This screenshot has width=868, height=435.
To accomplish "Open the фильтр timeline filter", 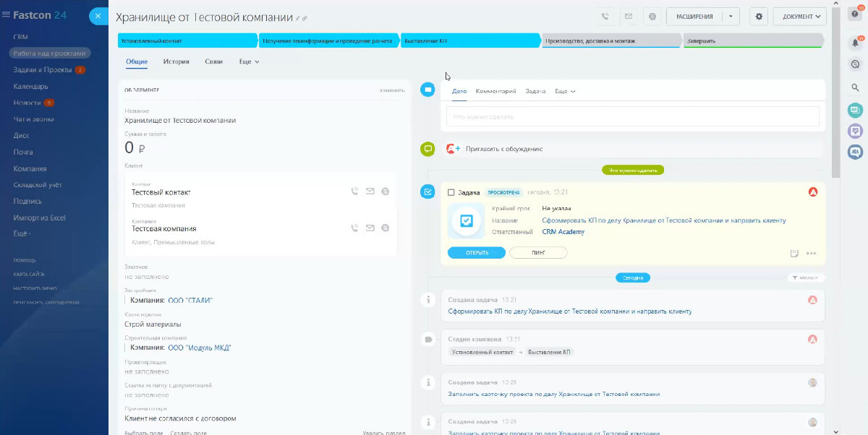I will click(805, 277).
